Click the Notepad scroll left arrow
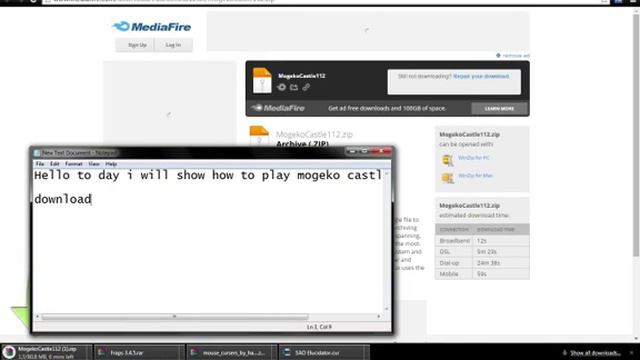 pyautogui.click(x=38, y=316)
